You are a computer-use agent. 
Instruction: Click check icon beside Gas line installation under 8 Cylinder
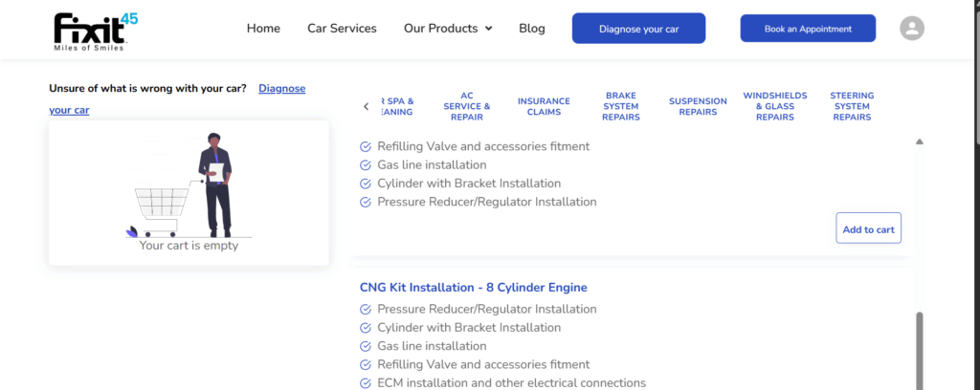365,346
